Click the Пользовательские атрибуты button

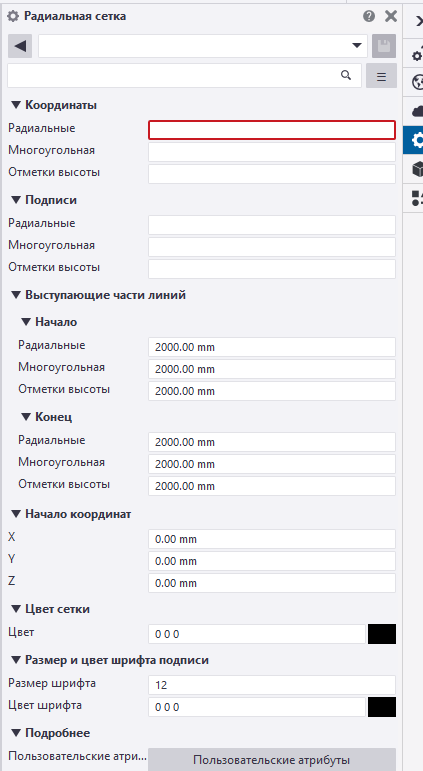coord(272,760)
